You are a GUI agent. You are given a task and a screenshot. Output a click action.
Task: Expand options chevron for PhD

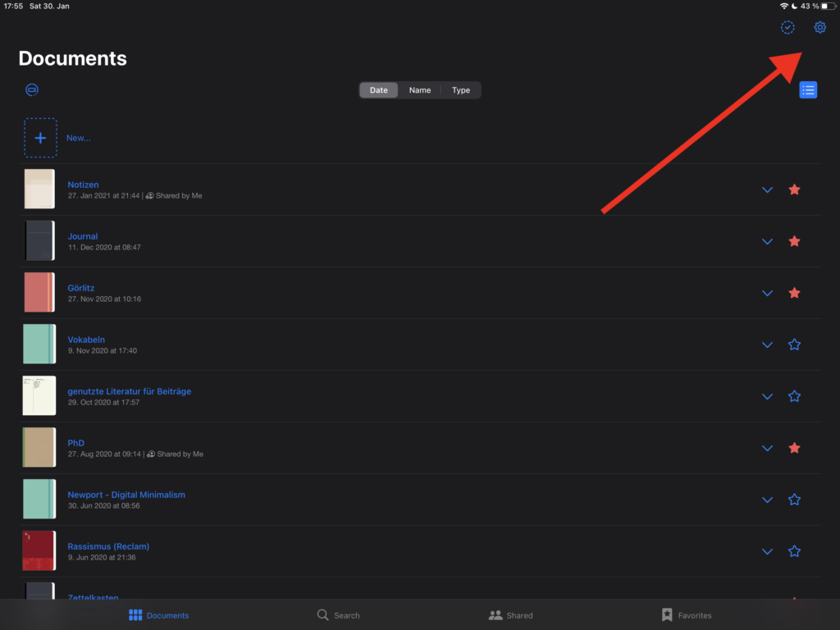point(767,449)
